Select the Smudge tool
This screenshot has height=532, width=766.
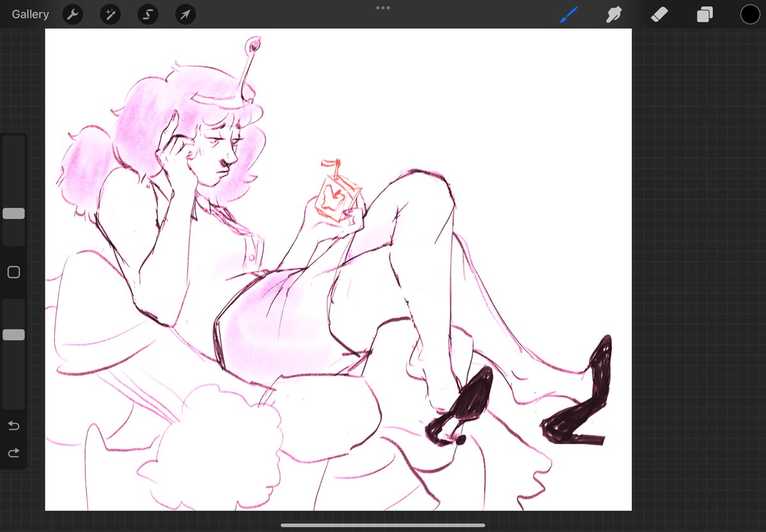pos(613,14)
